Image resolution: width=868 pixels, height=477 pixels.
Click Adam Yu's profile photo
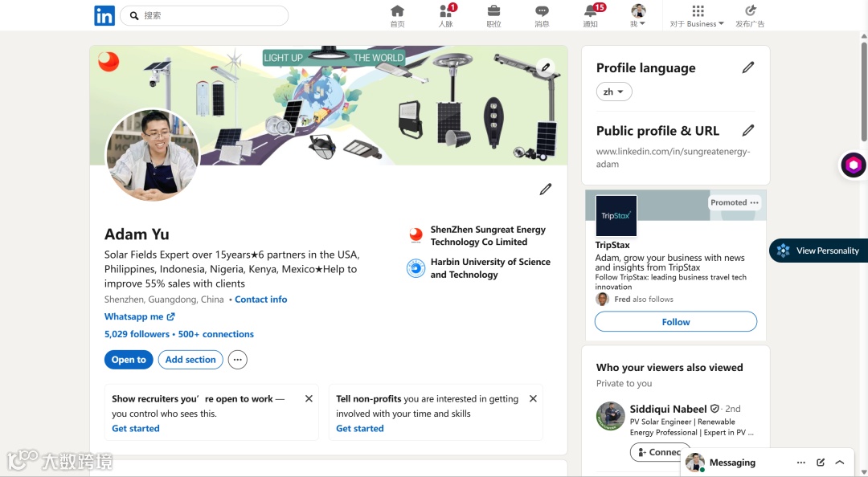click(152, 155)
